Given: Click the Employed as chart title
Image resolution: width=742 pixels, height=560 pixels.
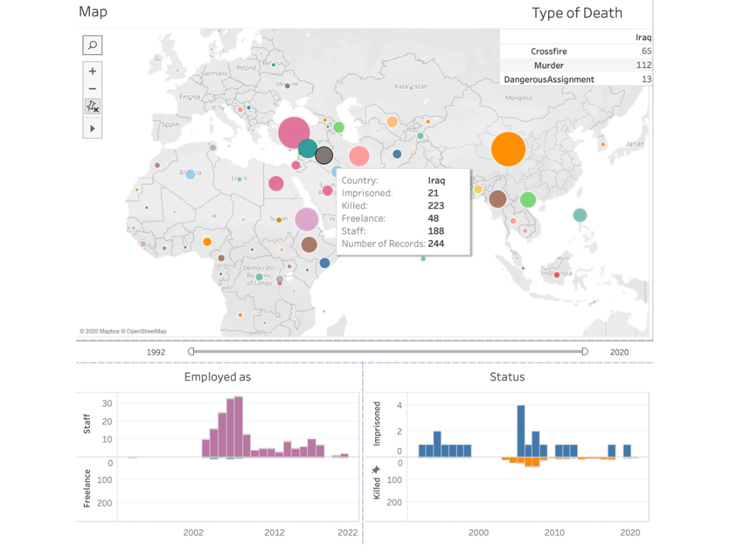Looking at the screenshot, I should [x=218, y=377].
